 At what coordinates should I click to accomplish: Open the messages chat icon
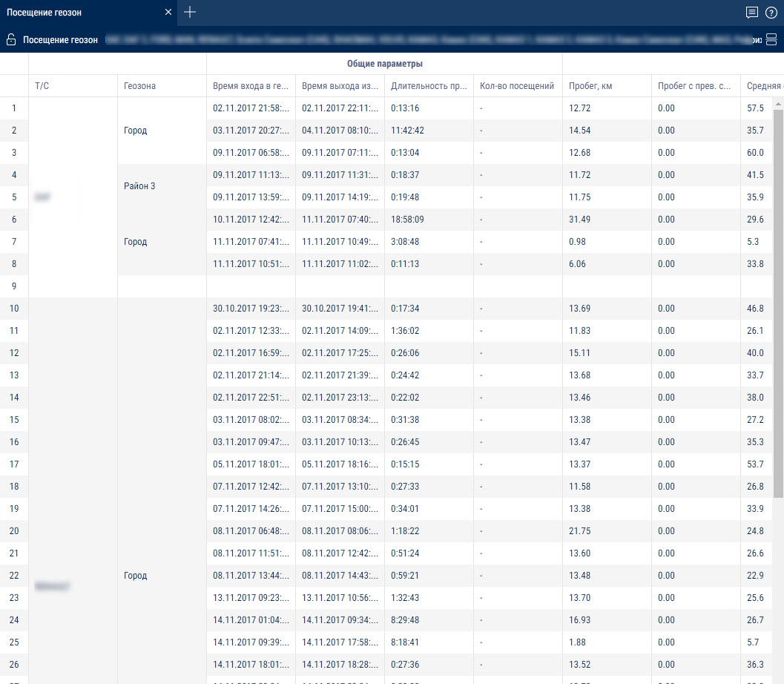click(x=751, y=13)
